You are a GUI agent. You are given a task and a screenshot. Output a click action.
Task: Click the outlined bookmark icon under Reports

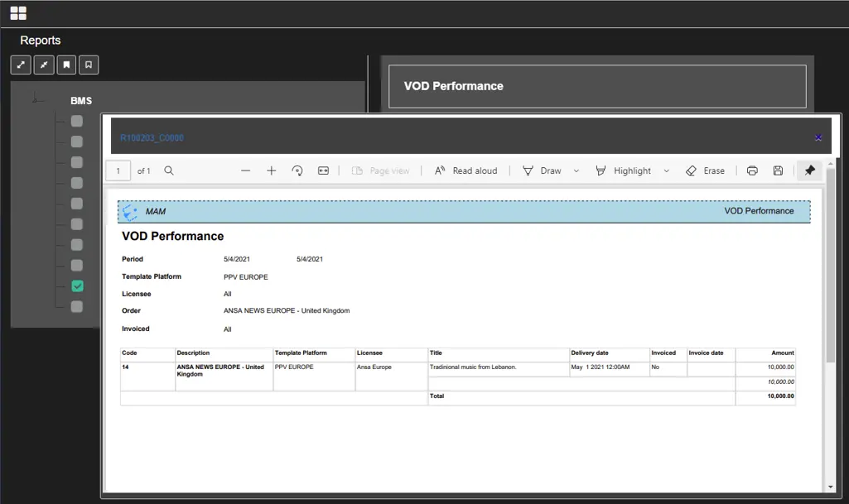[89, 65]
